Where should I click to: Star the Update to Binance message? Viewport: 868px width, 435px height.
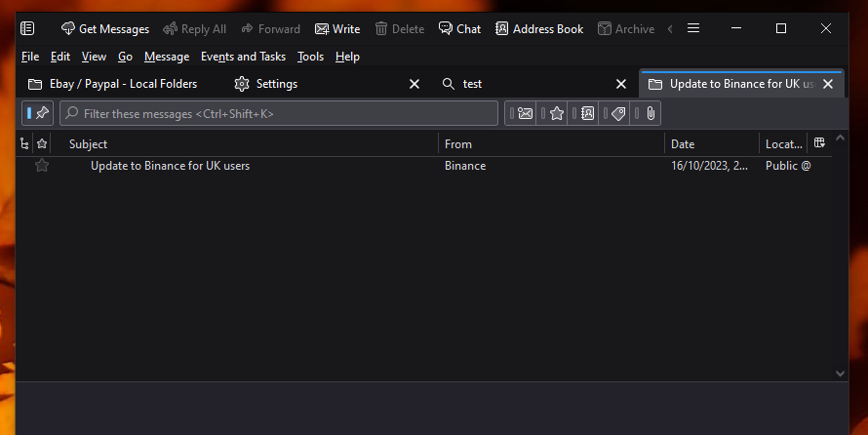(x=42, y=166)
